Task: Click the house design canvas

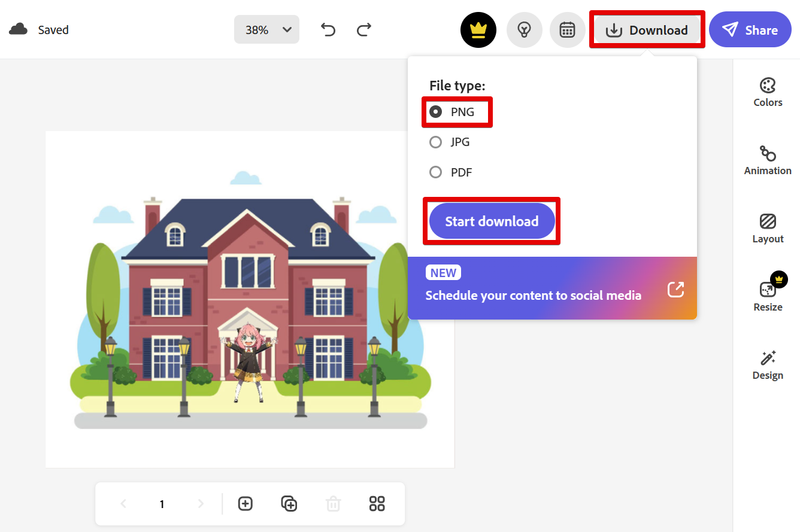Action: [x=250, y=299]
